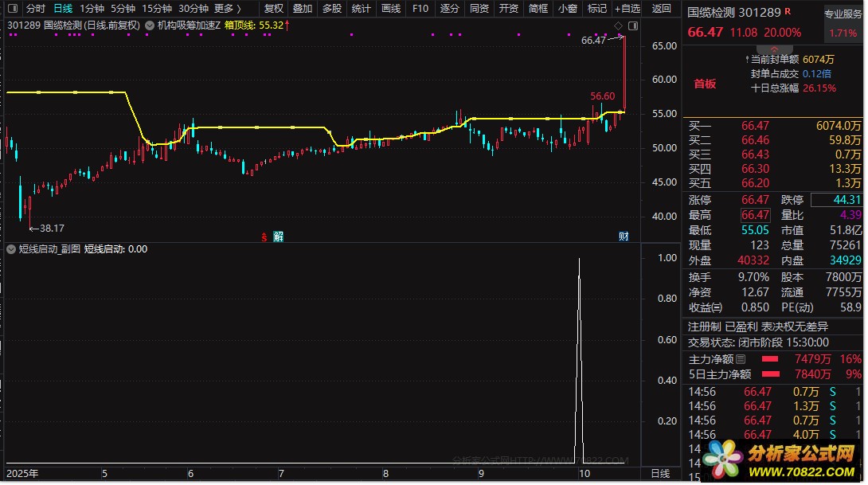868x485 pixels.
Task: Select the 日线 daily chart tab
Action: pos(63,8)
